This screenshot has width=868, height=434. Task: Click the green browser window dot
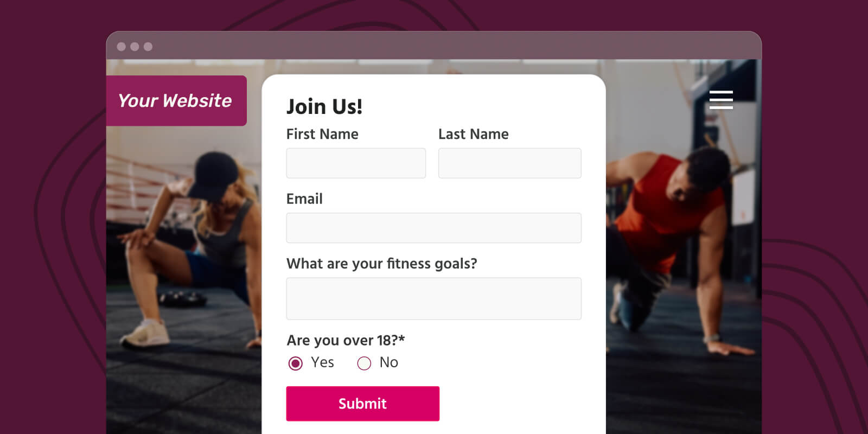point(147,47)
